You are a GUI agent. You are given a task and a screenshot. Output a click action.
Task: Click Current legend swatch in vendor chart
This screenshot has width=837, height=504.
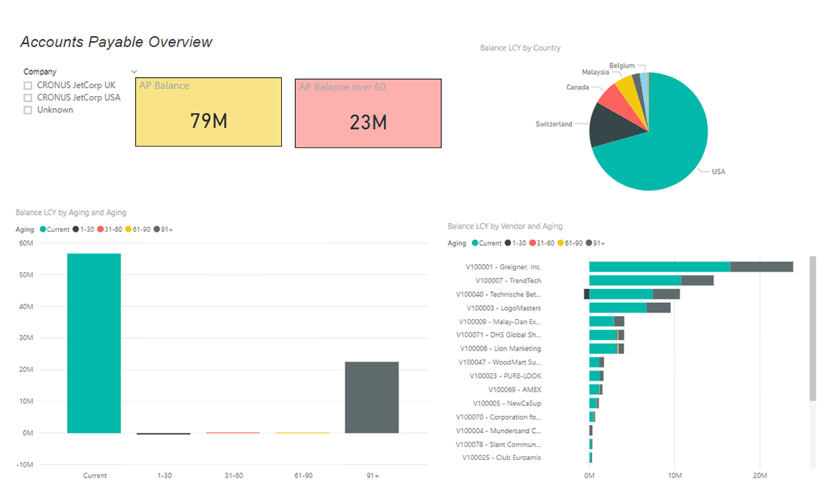(475, 244)
